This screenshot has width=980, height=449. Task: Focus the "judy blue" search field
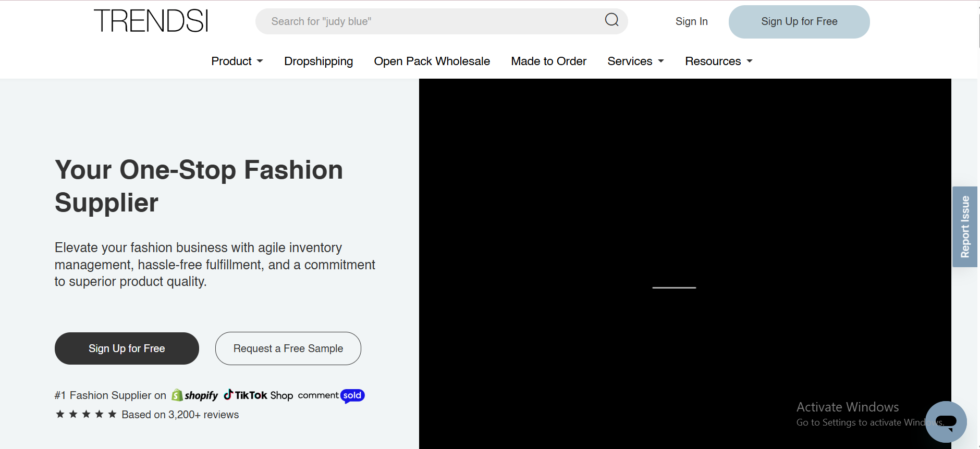pos(441,21)
